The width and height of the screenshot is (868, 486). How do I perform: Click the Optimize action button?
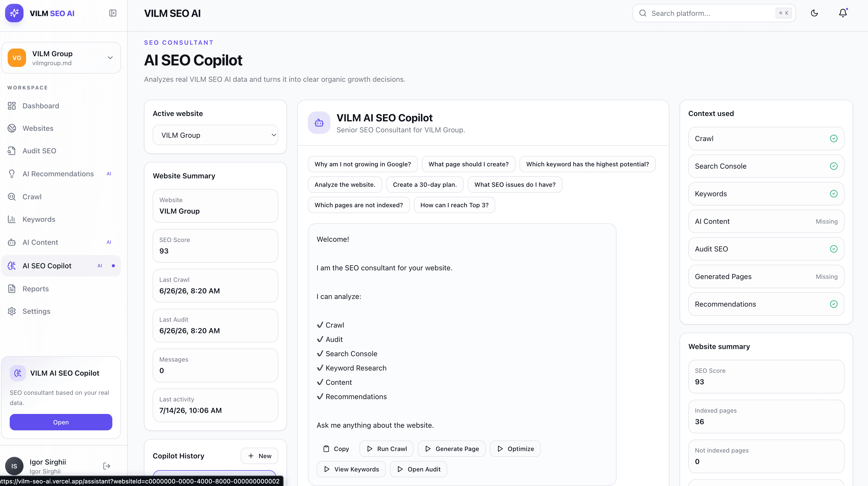click(515, 449)
